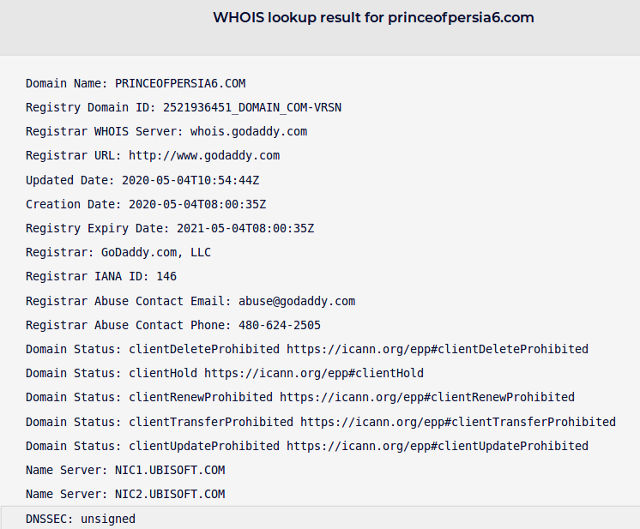The image size is (640, 529).
Task: Open the http://www.godaddy.com registrar URL
Action: coord(204,156)
